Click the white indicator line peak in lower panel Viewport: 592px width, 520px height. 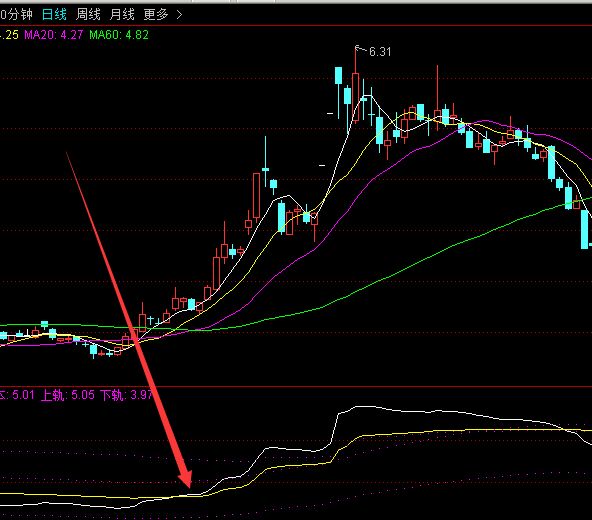click(362, 407)
